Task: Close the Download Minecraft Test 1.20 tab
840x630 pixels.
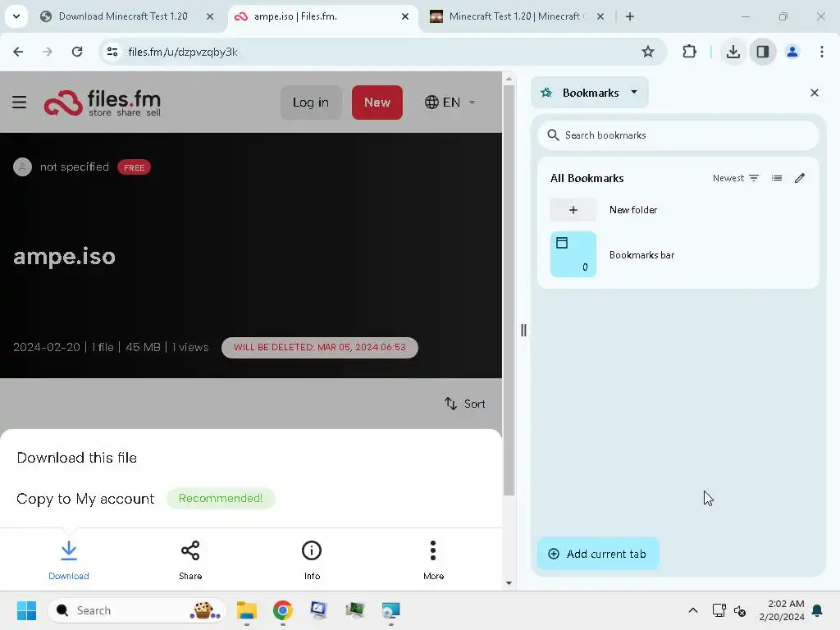Action: [210, 16]
